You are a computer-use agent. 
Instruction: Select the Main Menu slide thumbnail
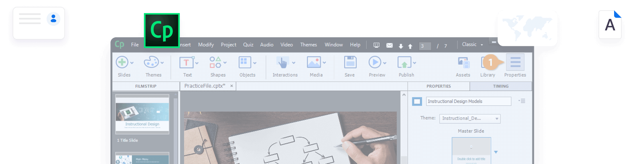(x=142, y=158)
